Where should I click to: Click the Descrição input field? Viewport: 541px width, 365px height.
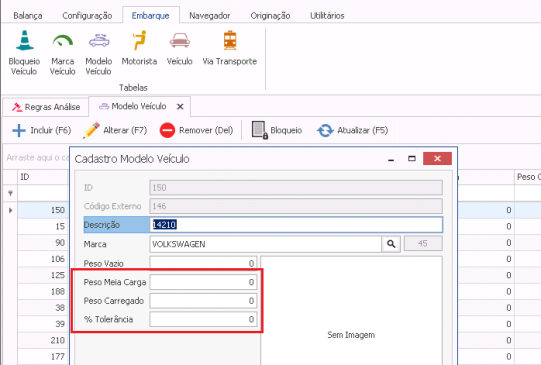pyautogui.click(x=296, y=225)
